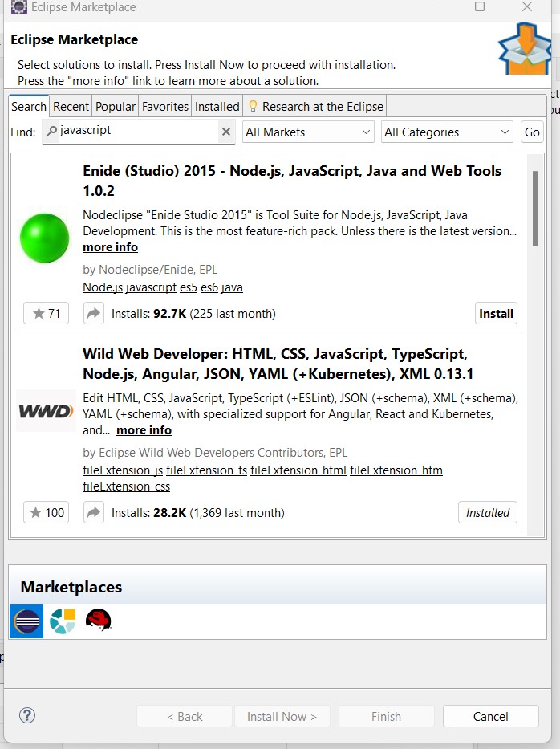Click the Wild Web Developer title
Image resolution: width=560 pixels, height=749 pixels.
(x=278, y=364)
